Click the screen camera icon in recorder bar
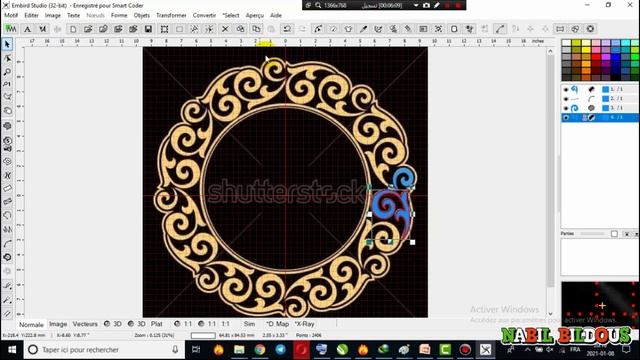 [426, 5]
